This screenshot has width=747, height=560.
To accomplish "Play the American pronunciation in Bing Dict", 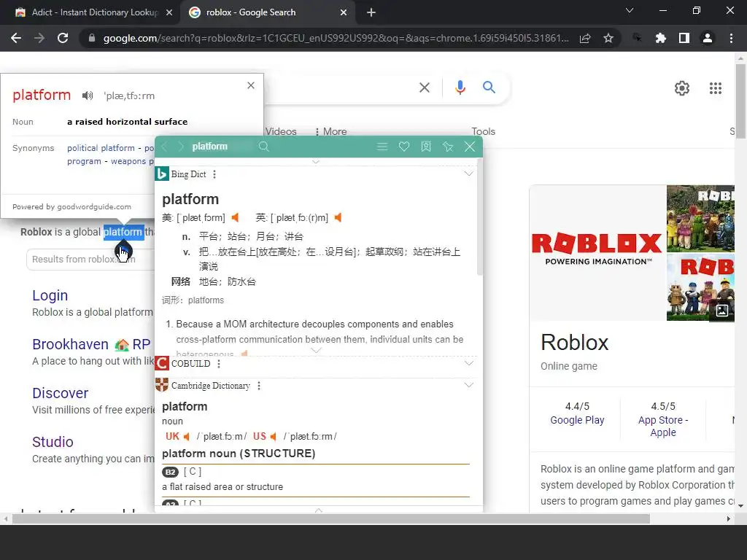I will pos(235,217).
